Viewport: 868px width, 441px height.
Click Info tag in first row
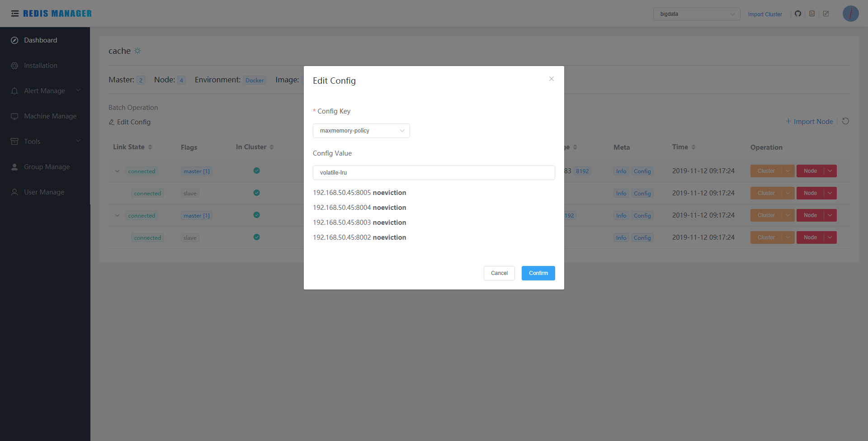(x=621, y=171)
